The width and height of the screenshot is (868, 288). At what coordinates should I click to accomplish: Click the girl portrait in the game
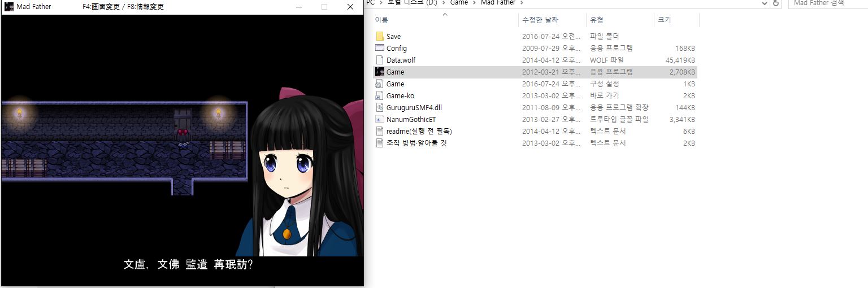click(300, 172)
